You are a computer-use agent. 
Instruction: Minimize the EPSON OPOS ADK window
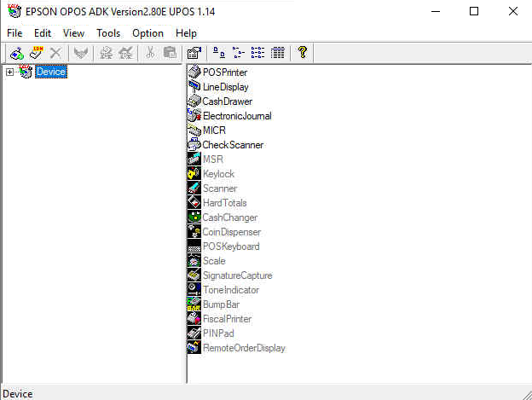pos(436,11)
